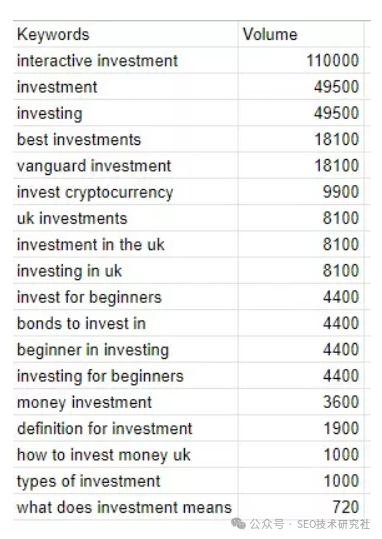This screenshot has width=382, height=539.
Task: Click the 'interactive investment' keyword cell
Action: 125,60
